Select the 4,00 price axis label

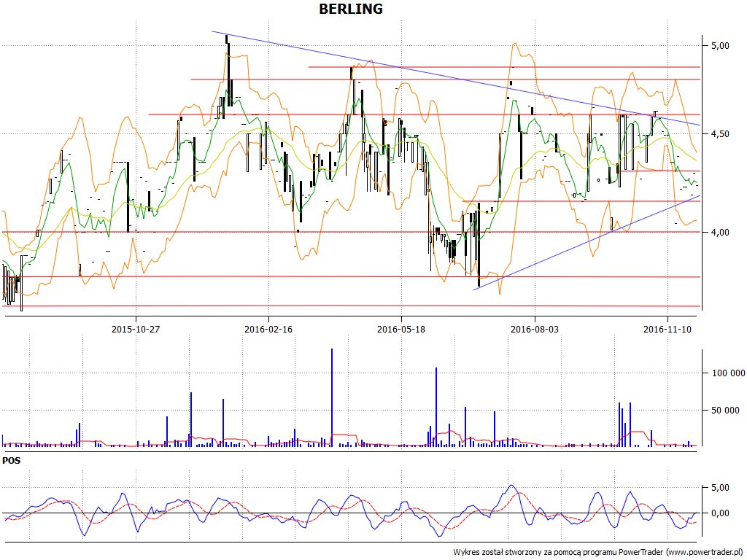[x=720, y=233]
